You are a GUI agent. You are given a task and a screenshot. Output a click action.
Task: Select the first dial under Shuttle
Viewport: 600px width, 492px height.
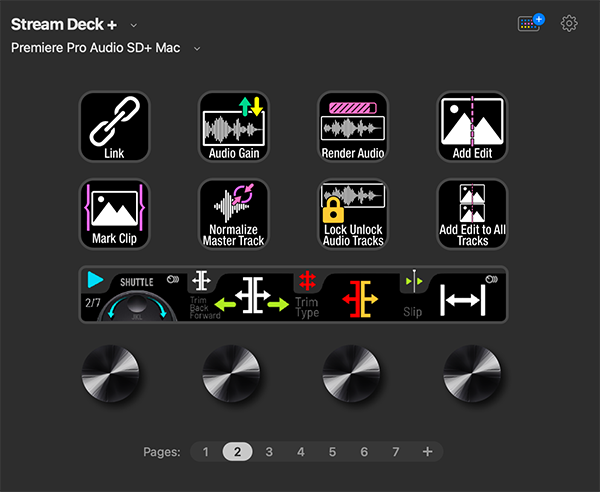111,373
